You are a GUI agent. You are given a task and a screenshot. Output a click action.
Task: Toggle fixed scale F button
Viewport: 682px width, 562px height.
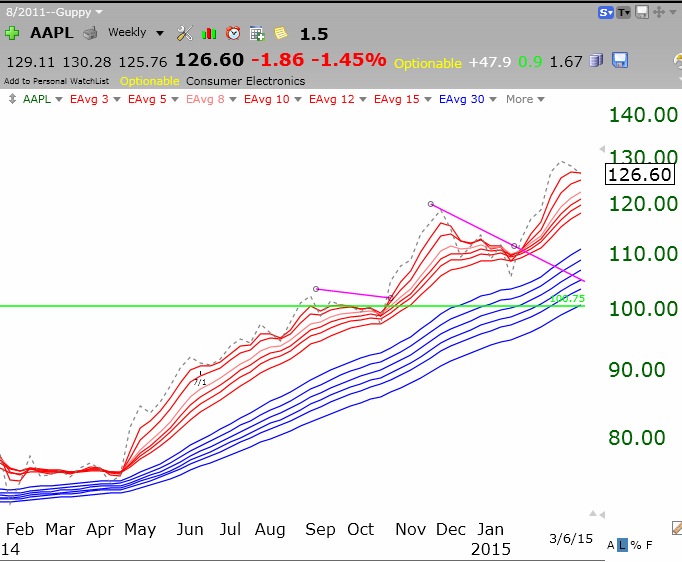pyautogui.click(x=649, y=545)
